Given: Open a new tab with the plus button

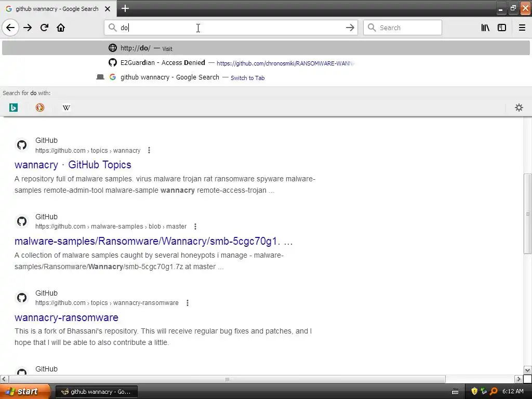Looking at the screenshot, I should click(125, 8).
